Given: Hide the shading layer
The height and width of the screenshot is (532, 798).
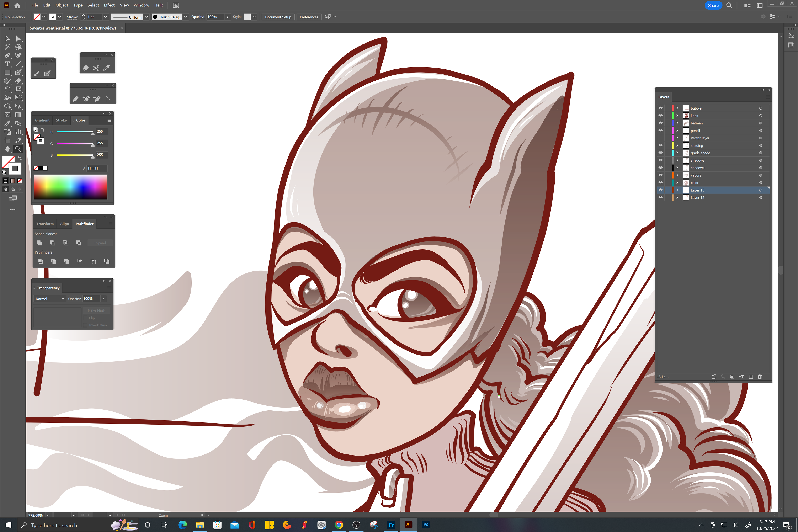Looking at the screenshot, I should [661, 145].
